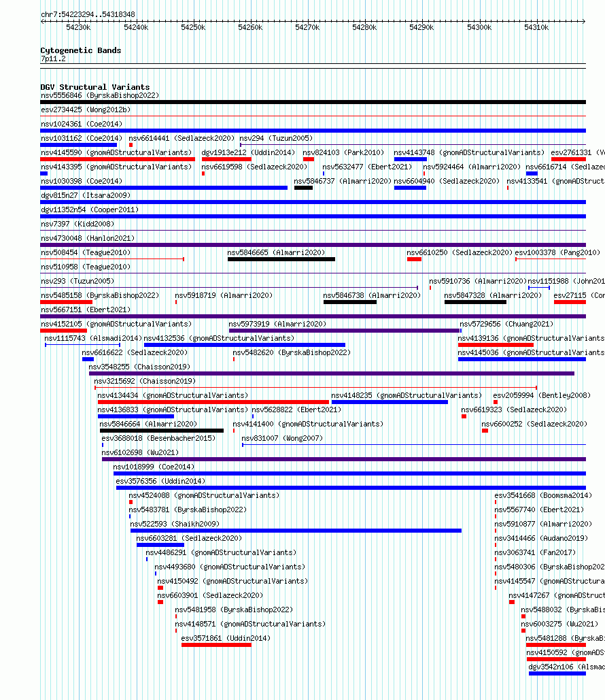This screenshot has width=605, height=700.
Task: Click the 54270k mark on the ruler
Action: [307, 28]
